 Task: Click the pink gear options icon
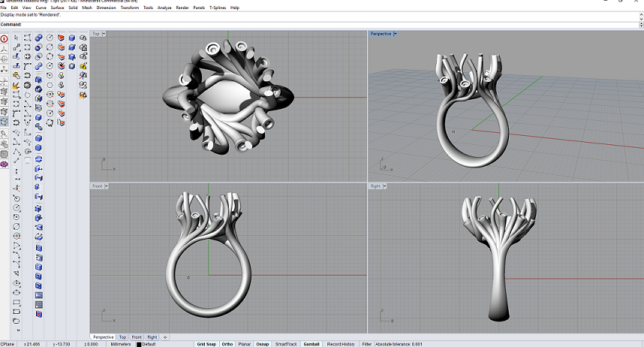tap(4, 164)
